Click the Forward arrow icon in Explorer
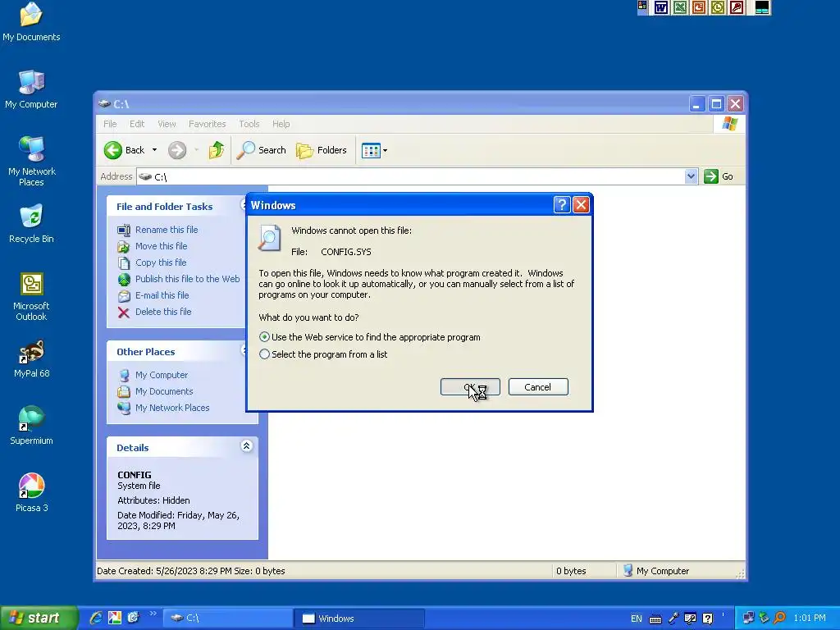This screenshot has height=630, width=840. [177, 150]
